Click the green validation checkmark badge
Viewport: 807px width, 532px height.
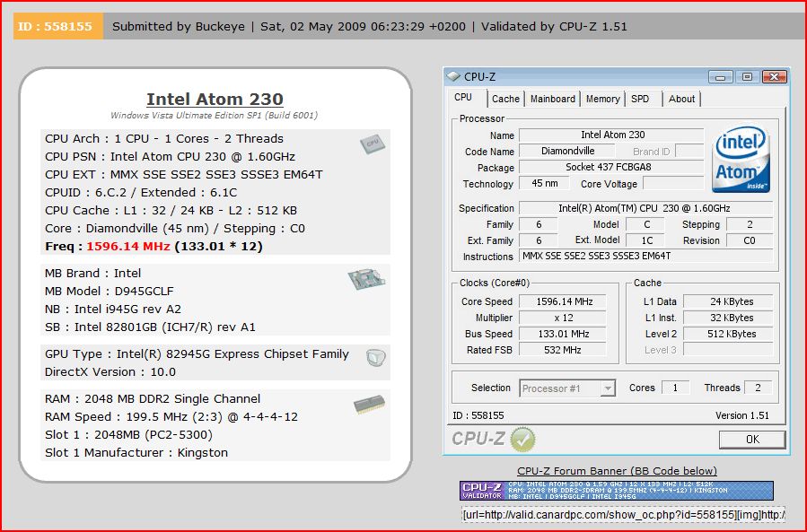pyautogui.click(x=522, y=440)
